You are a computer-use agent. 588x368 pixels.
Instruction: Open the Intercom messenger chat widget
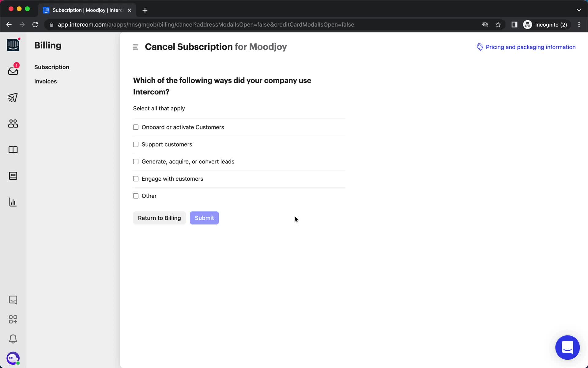567,347
